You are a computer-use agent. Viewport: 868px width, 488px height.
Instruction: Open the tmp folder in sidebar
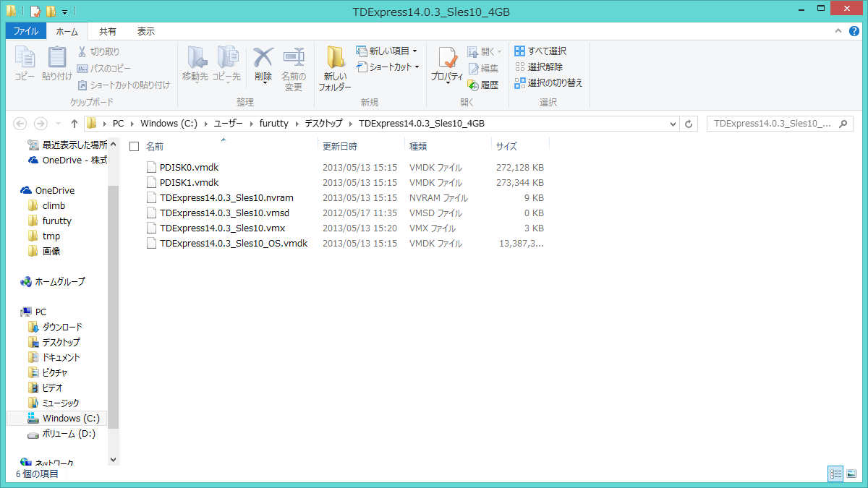(x=44, y=236)
